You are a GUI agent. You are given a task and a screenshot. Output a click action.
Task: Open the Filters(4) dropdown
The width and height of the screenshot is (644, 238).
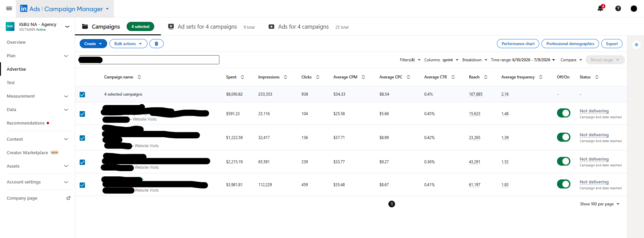pyautogui.click(x=410, y=60)
